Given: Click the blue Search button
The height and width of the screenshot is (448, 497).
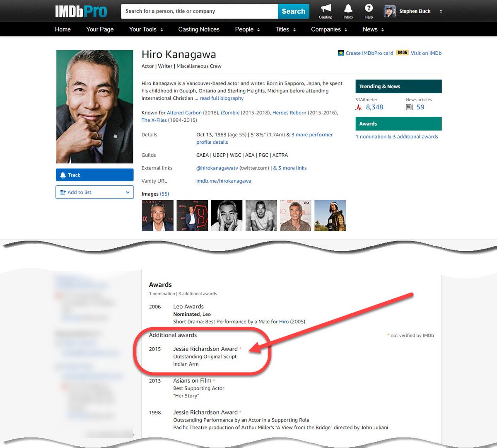Looking at the screenshot, I should (x=293, y=12).
